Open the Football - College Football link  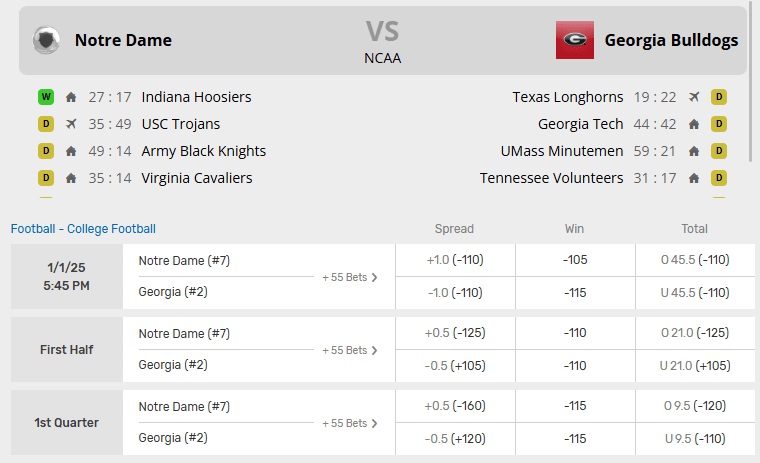pos(83,229)
